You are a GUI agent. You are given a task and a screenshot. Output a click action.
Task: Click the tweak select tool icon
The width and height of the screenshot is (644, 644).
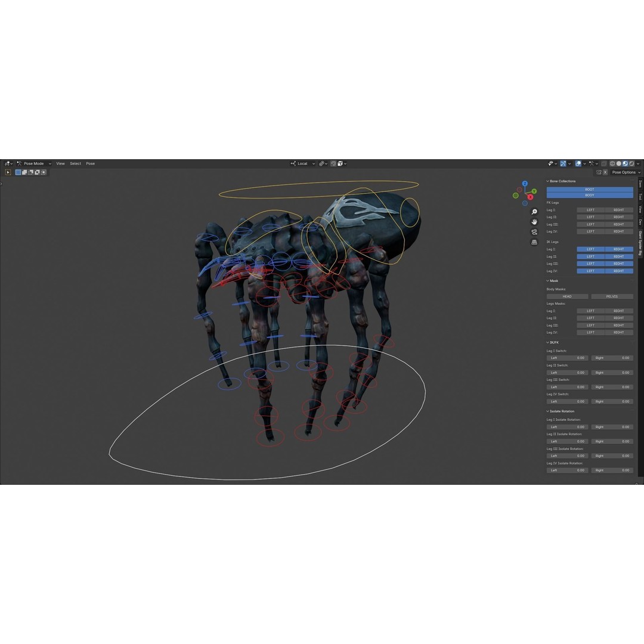[8, 172]
